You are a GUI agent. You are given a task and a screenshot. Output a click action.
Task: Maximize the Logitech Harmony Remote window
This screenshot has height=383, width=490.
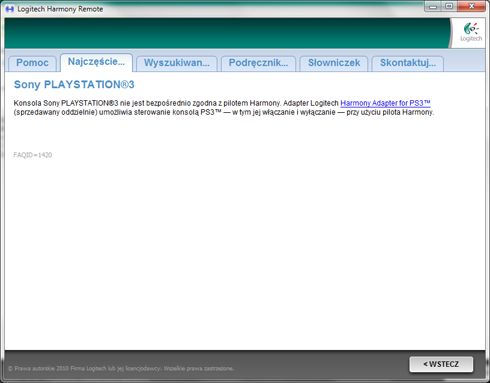click(449, 6)
